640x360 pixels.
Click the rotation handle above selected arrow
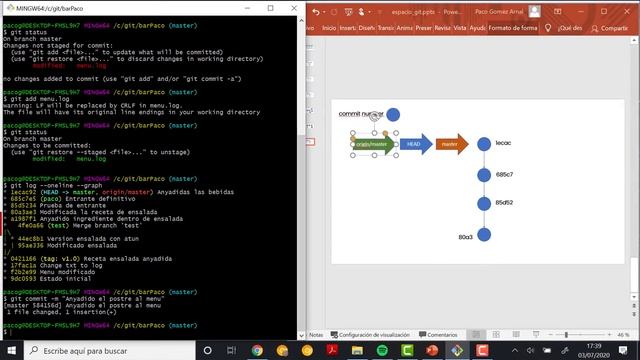tap(374, 117)
